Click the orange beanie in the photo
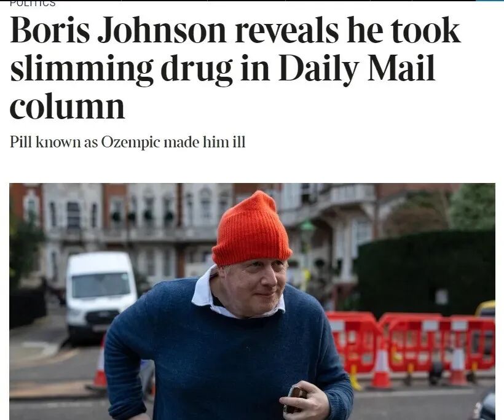This screenshot has height=420, width=504. (251, 228)
